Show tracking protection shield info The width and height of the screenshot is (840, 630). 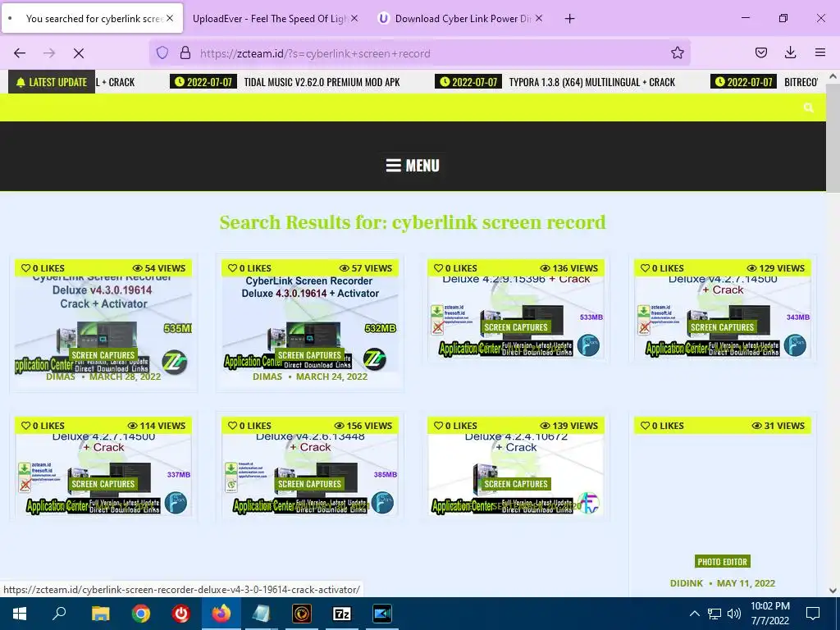pos(162,53)
